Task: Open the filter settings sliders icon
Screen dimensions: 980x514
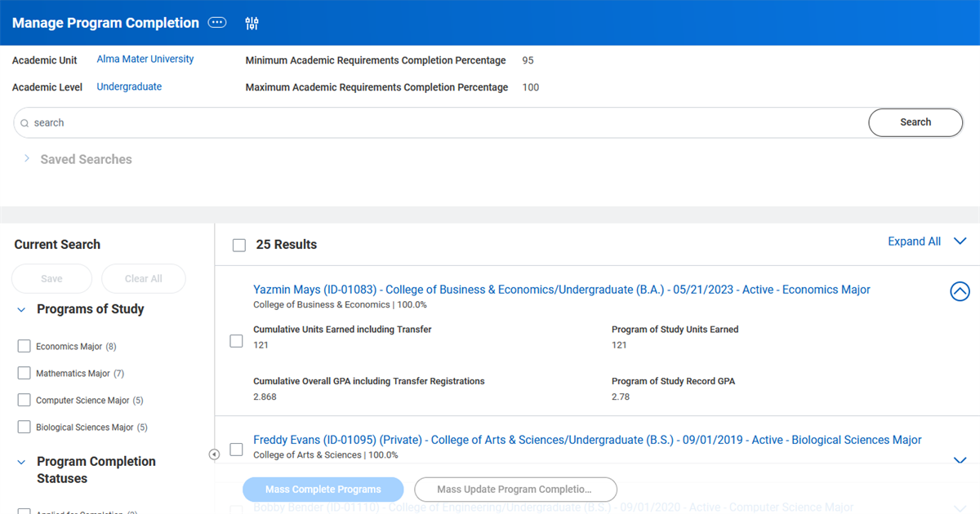Action: 252,23
